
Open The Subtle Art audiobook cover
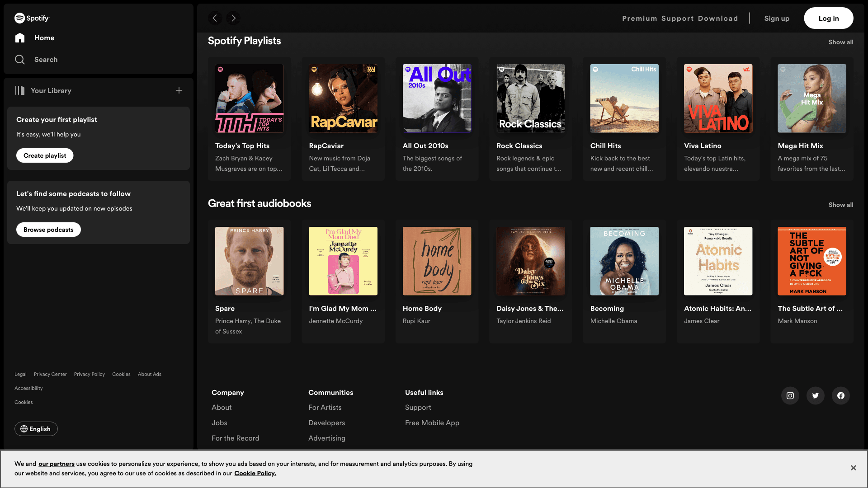[x=812, y=261]
